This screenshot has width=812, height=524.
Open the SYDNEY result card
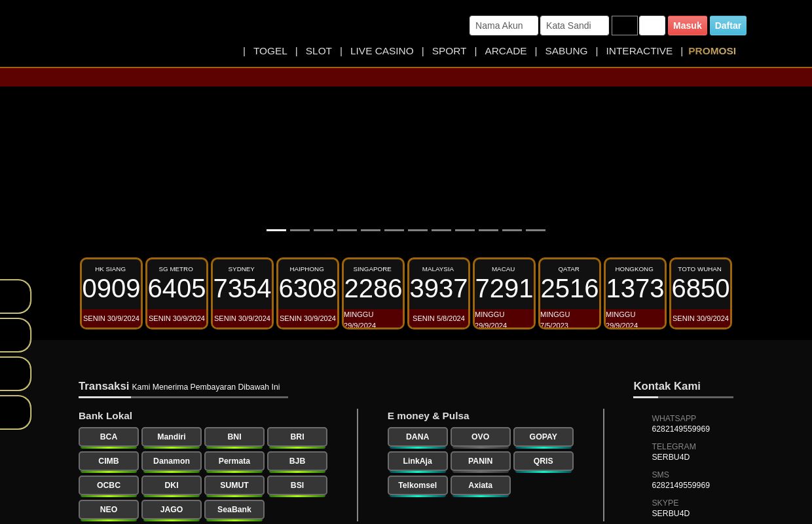[x=242, y=293]
